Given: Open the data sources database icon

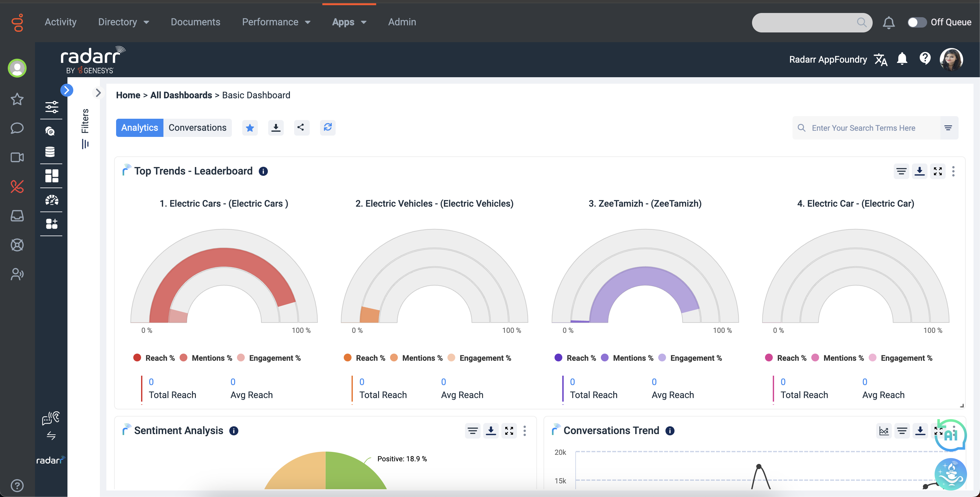Looking at the screenshot, I should [51, 152].
